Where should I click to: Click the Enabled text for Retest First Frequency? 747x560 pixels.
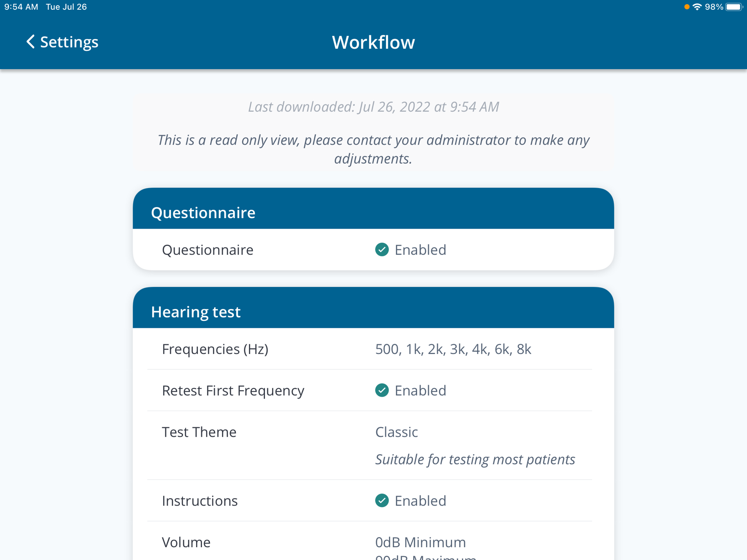421,390
